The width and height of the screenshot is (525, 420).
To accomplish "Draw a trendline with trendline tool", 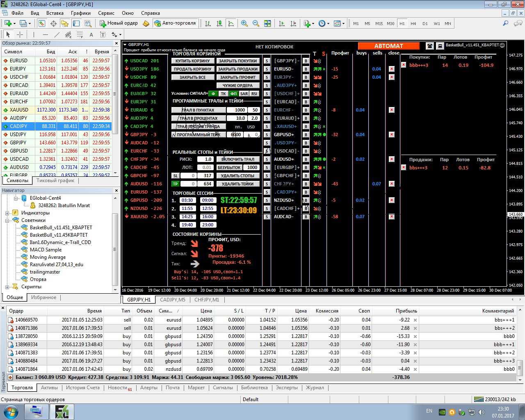I will click(57, 34).
